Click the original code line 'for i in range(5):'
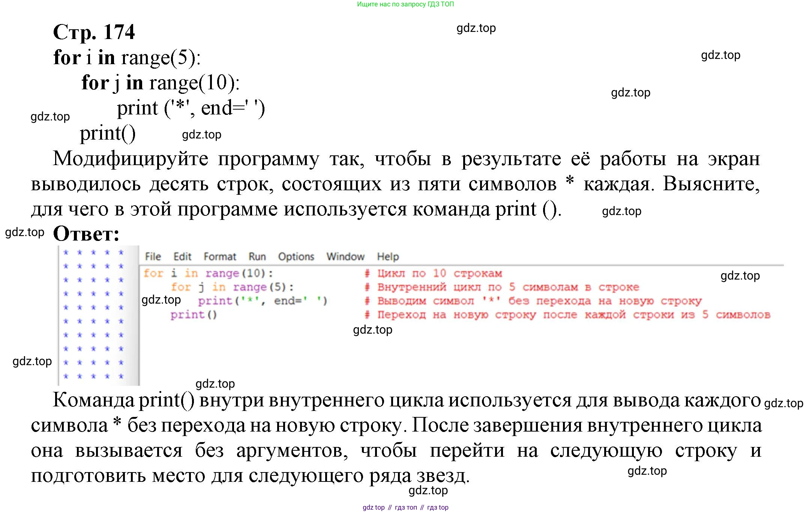 (127, 58)
